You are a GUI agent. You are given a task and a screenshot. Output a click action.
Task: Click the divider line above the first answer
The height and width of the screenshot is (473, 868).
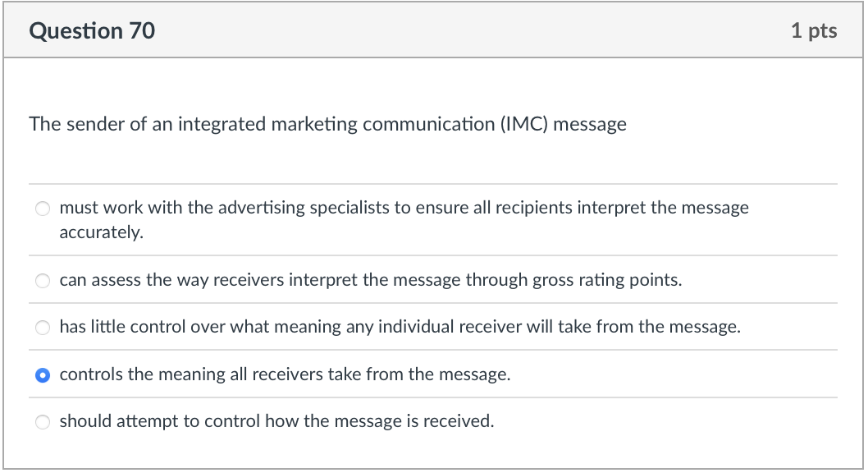pos(433,184)
